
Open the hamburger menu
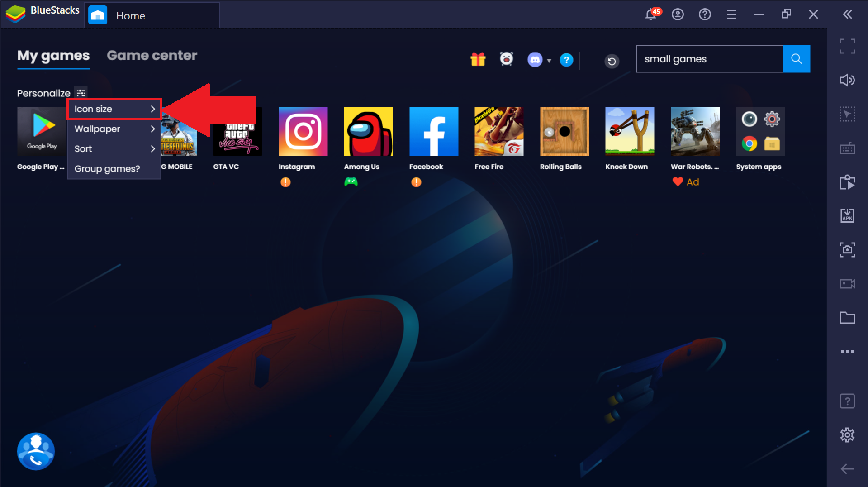[732, 14]
